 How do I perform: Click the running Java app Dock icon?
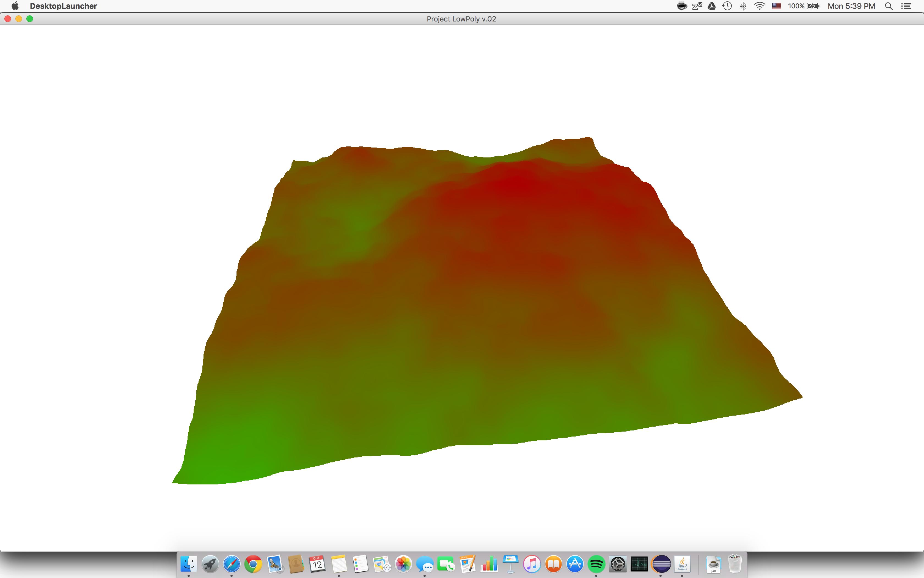[682, 564]
